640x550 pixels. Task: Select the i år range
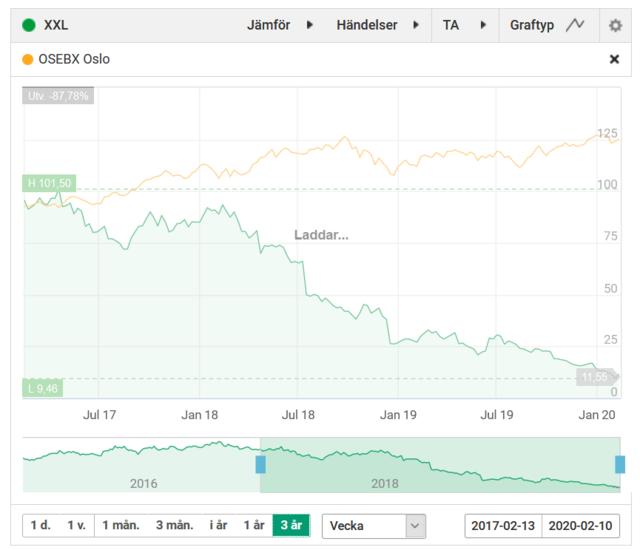tap(218, 525)
